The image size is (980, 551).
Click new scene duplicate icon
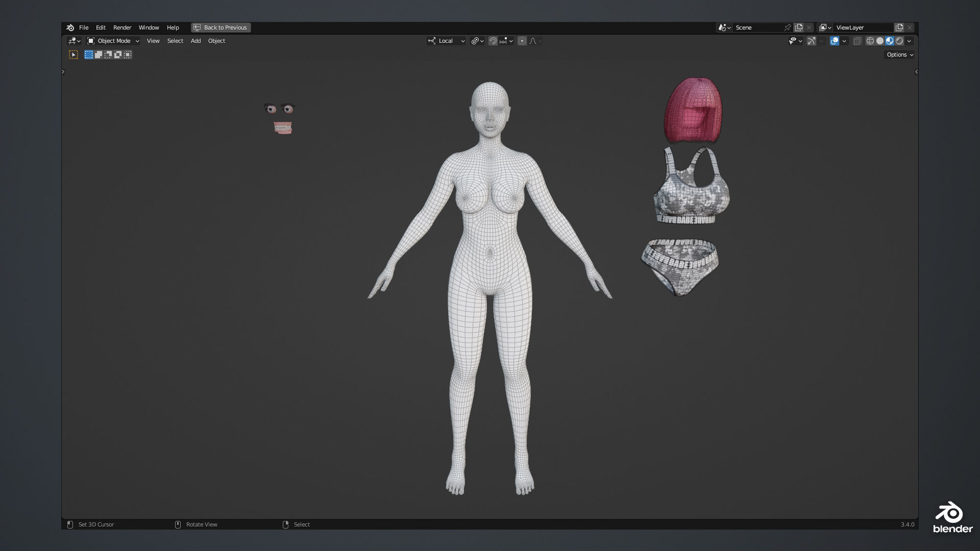click(x=799, y=28)
